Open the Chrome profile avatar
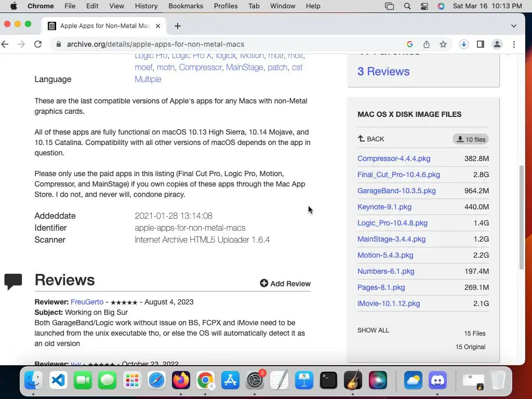The image size is (532, 399). 497,44
